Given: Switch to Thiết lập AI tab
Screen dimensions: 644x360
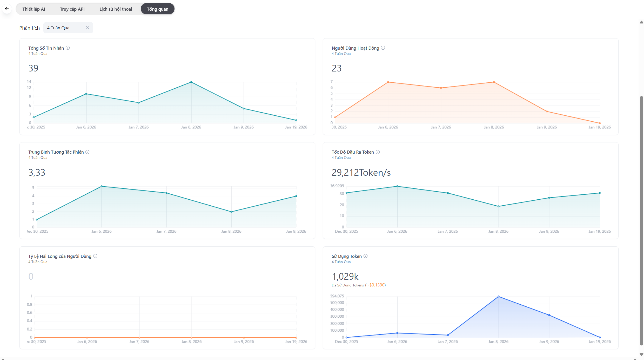Looking at the screenshot, I should 34,9.
